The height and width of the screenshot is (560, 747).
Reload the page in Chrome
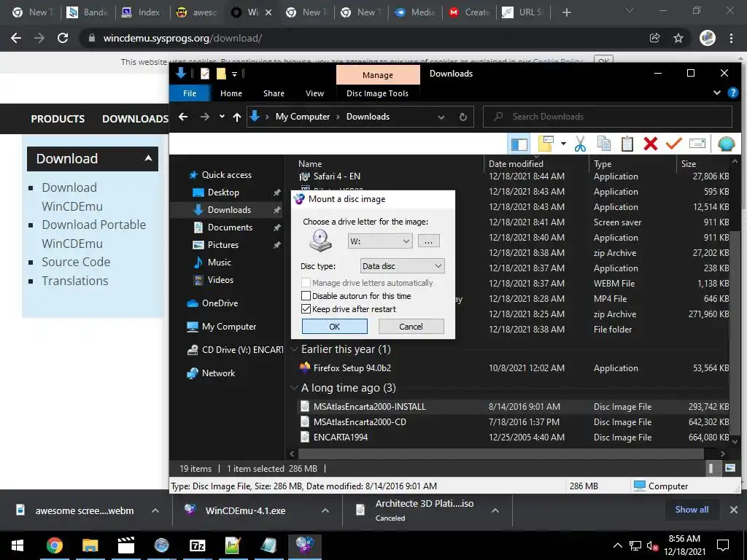(x=63, y=38)
